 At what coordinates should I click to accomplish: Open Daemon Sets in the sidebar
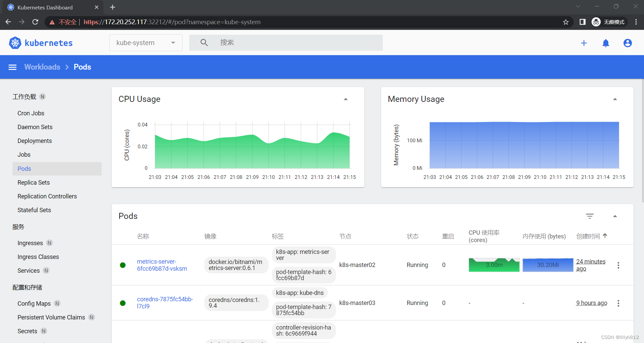tap(35, 127)
